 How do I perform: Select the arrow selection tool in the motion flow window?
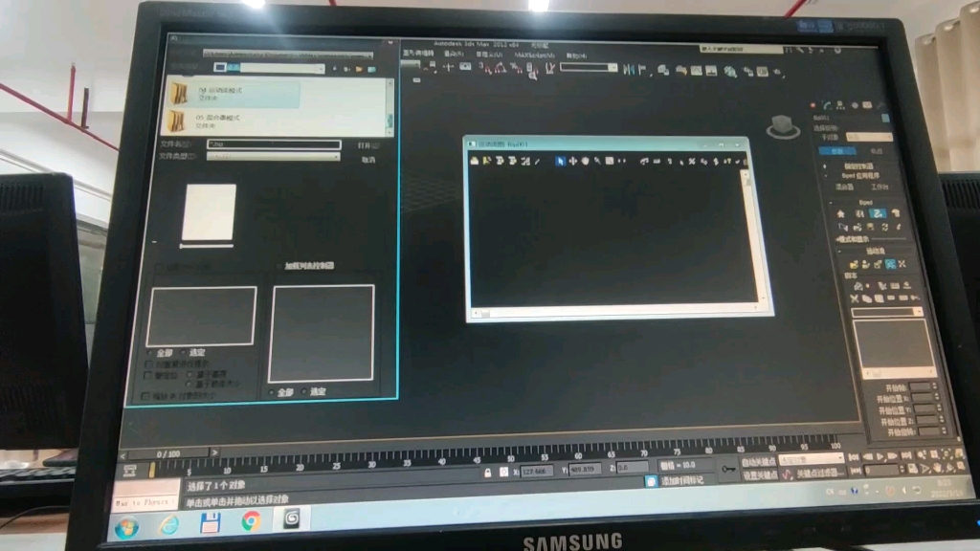pos(560,161)
